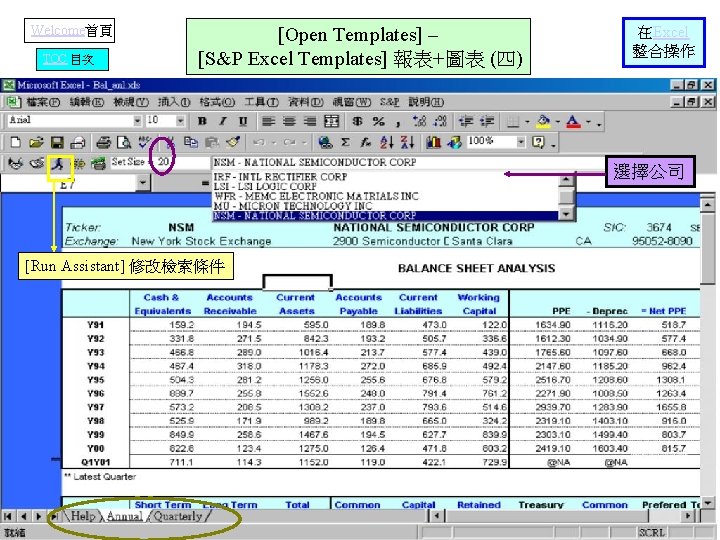Open Office Assistant help icon
Image resolution: width=720 pixels, height=540 pixels.
coord(538,142)
